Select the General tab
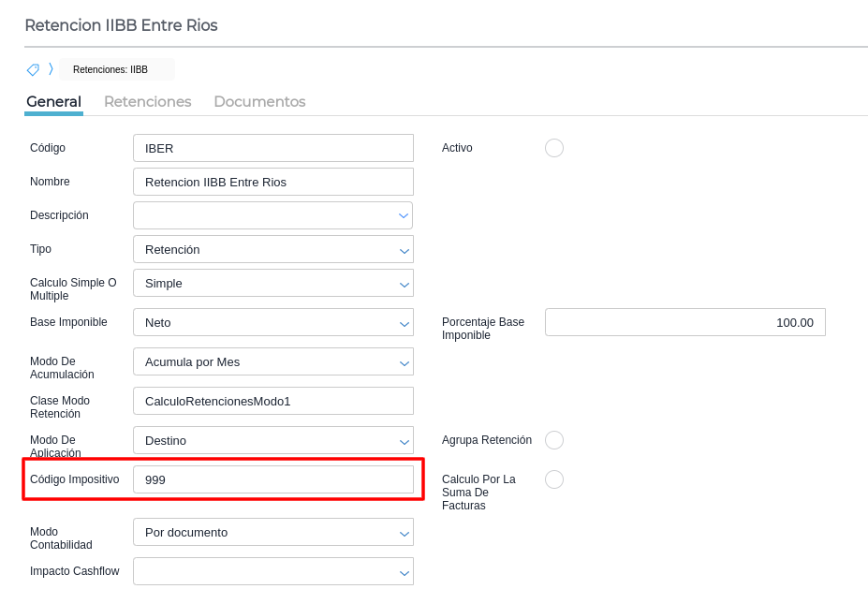The image size is (868, 589). (53, 101)
